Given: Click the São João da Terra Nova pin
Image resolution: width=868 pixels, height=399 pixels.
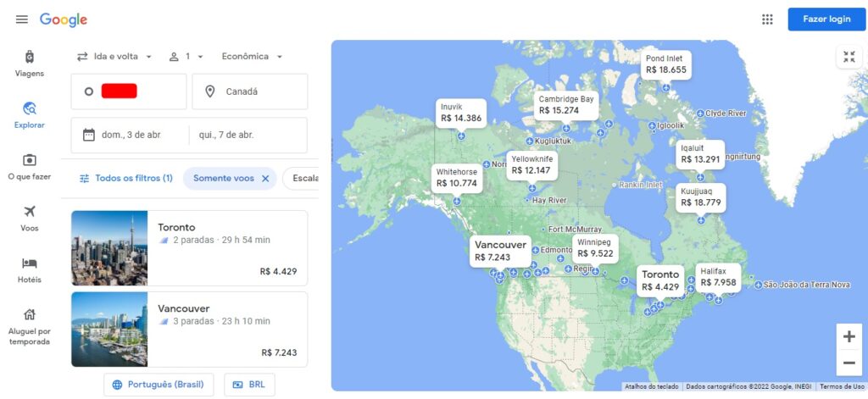Looking at the screenshot, I should click(x=758, y=285).
